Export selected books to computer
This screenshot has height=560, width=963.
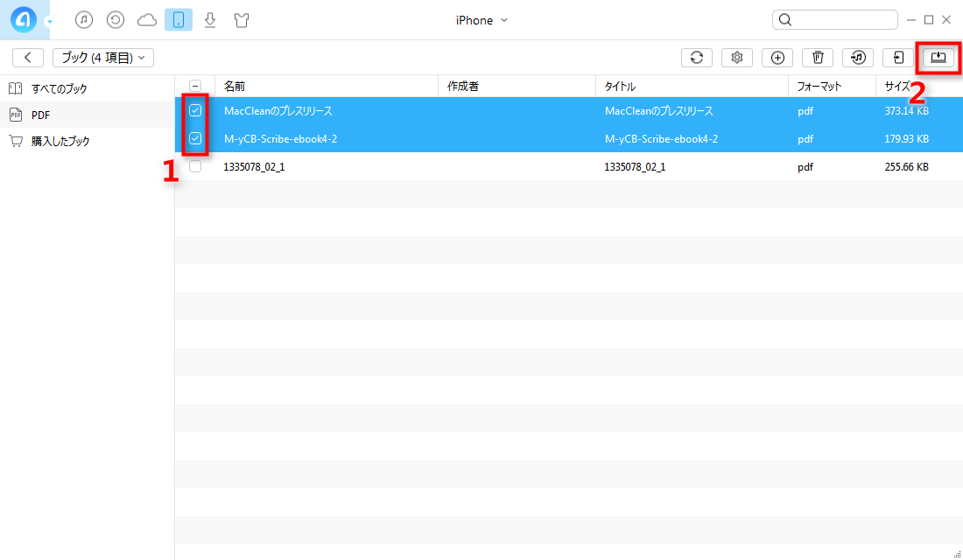[x=938, y=58]
